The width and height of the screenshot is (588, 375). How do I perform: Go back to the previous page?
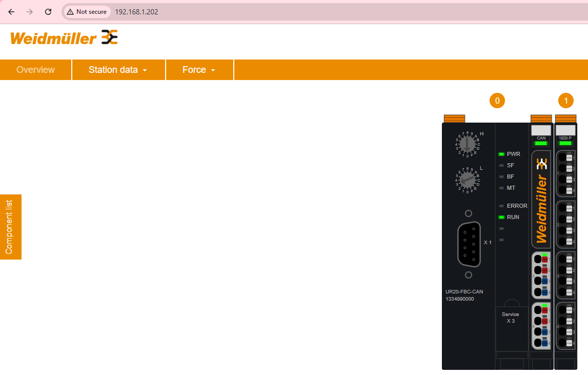point(11,12)
